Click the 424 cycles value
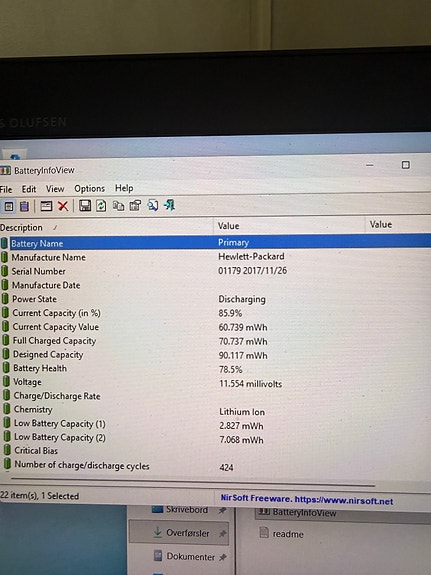431x575 pixels. pyautogui.click(x=226, y=468)
